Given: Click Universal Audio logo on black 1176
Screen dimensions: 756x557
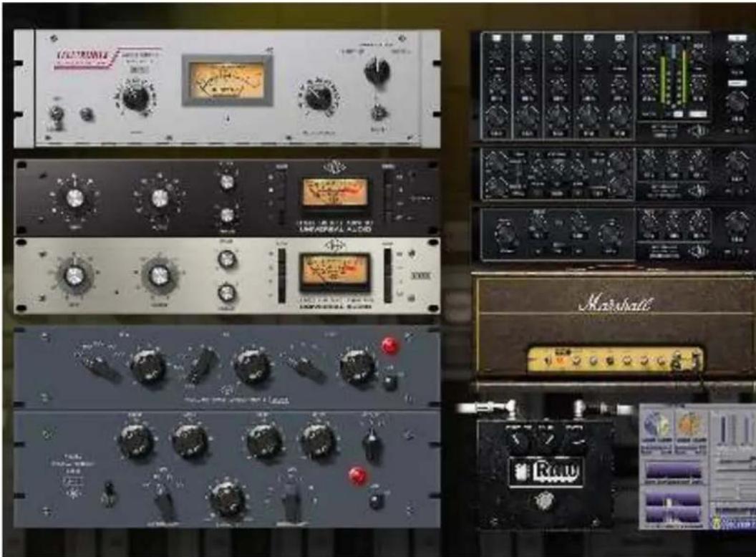Looking at the screenshot, I should (x=334, y=168).
